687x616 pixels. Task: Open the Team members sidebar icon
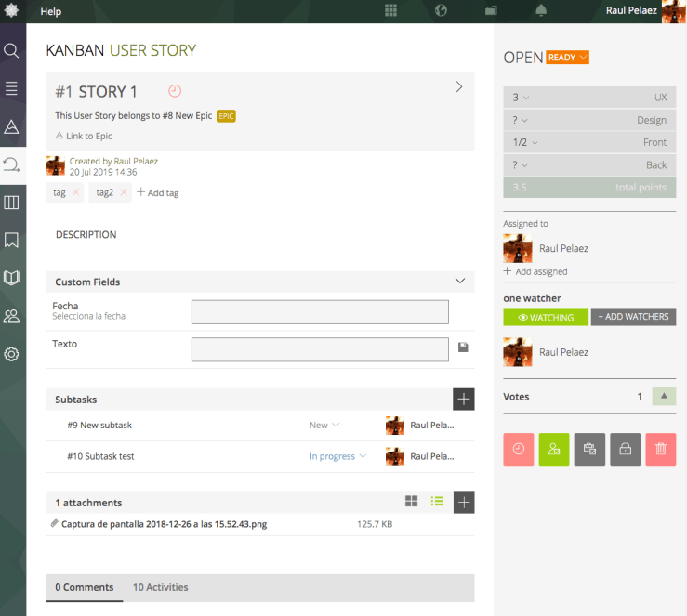pos(12,316)
